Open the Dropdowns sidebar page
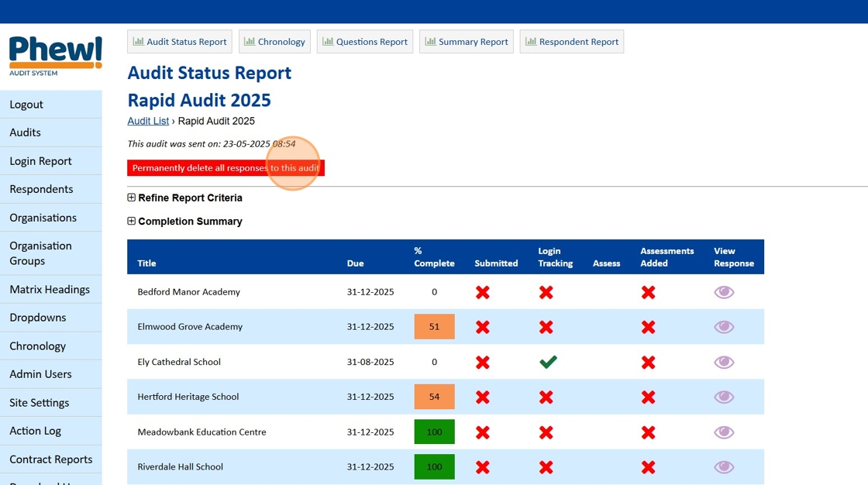The height and width of the screenshot is (485, 868). point(38,318)
